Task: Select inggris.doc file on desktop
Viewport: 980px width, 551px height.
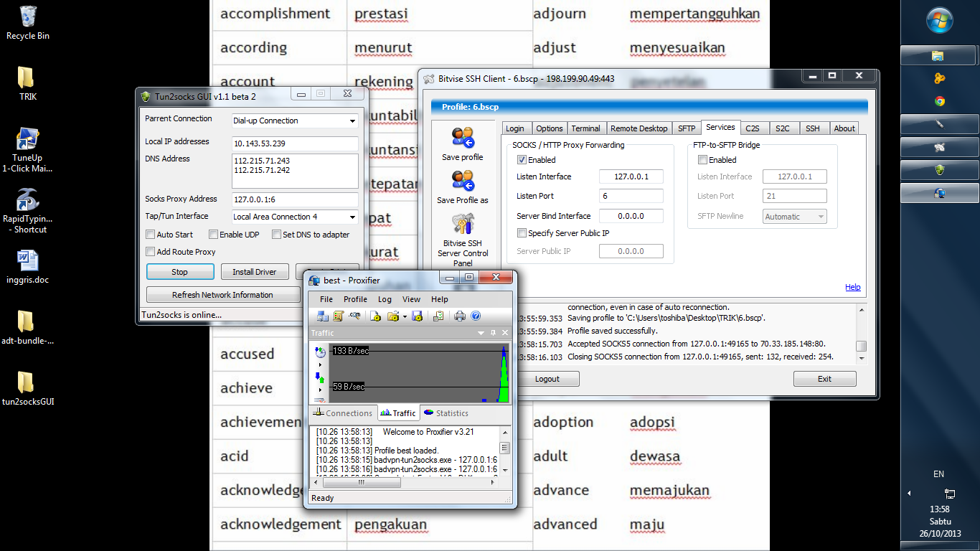Action: click(27, 266)
